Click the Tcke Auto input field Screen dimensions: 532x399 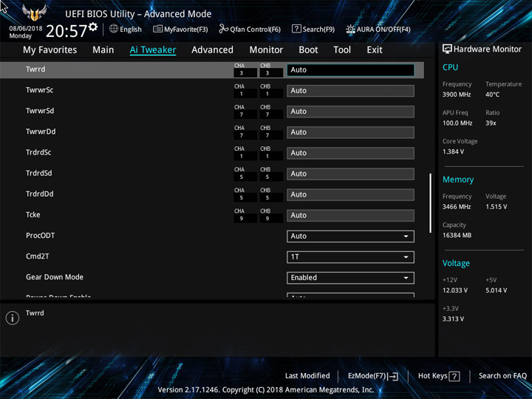tap(350, 215)
